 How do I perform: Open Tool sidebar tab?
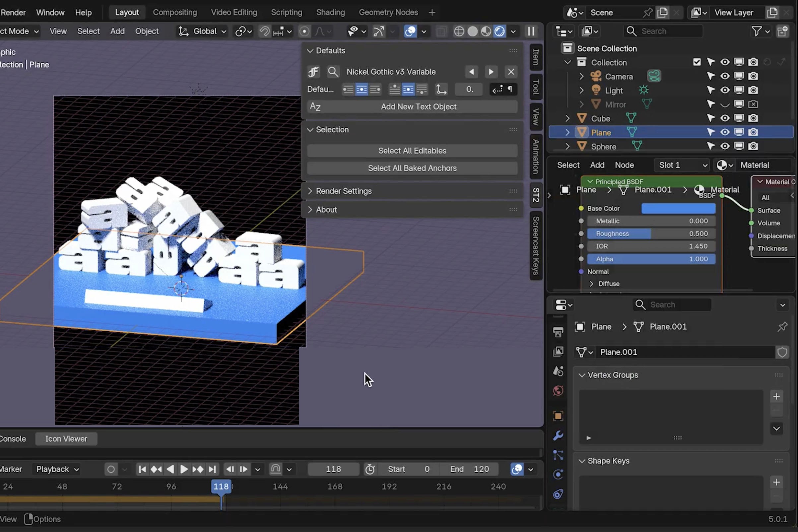point(536,87)
